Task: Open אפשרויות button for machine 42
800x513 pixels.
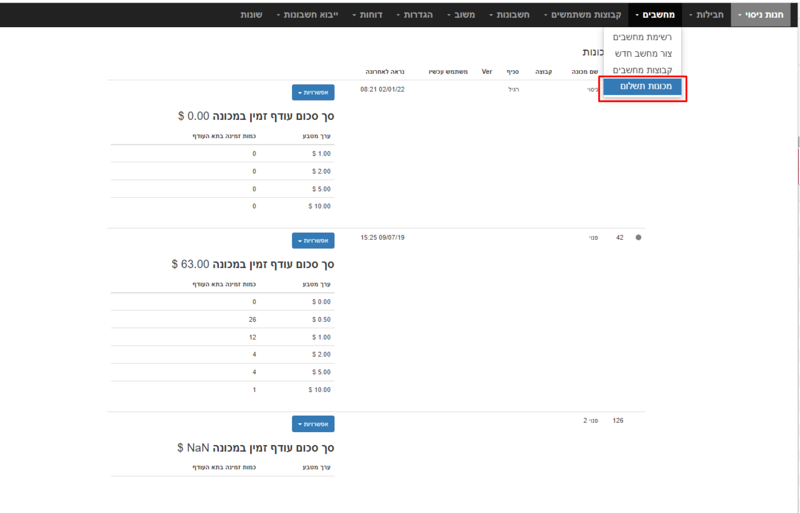Action: click(313, 240)
